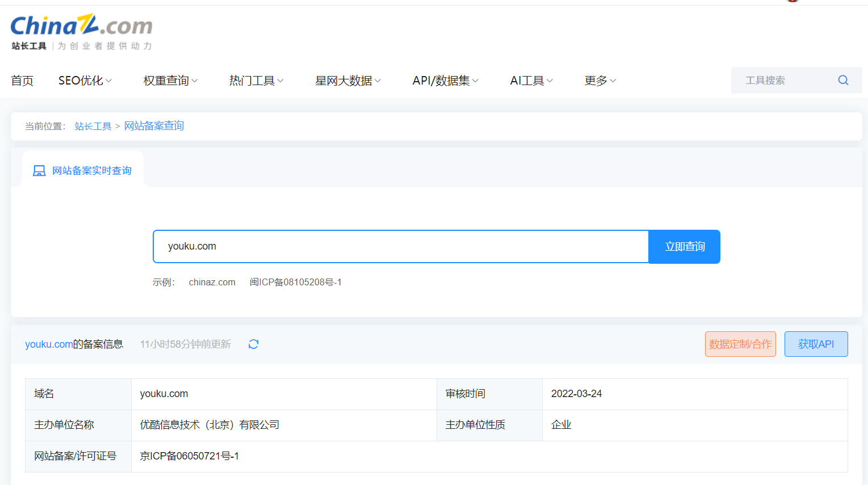Click the 主办单位名称 label cell

78,425
